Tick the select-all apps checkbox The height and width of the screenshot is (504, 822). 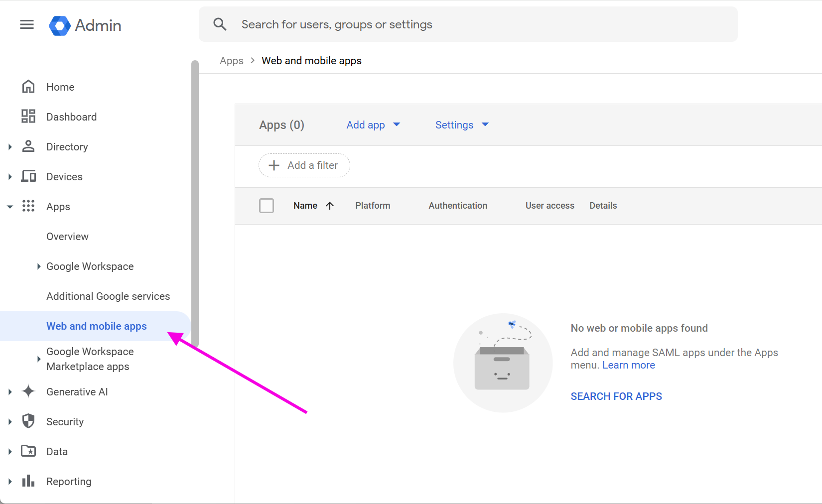click(x=267, y=206)
